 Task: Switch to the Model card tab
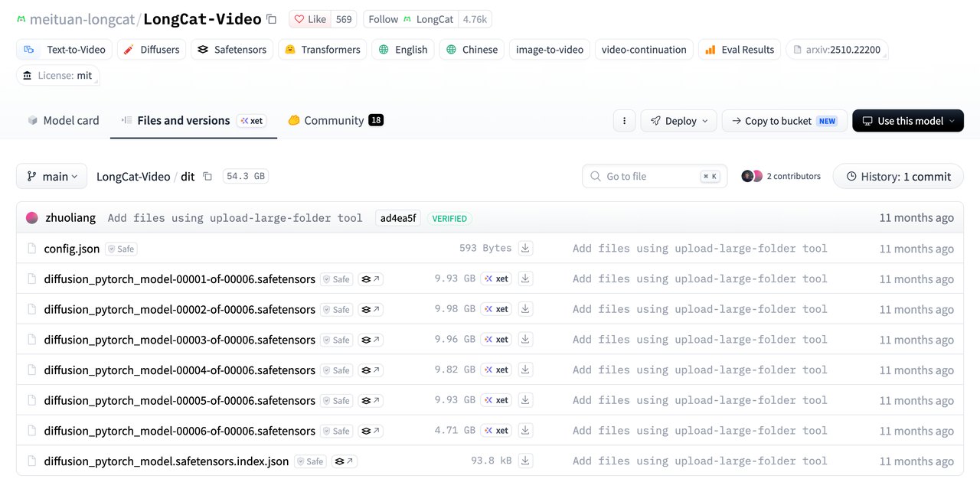pyautogui.click(x=64, y=120)
